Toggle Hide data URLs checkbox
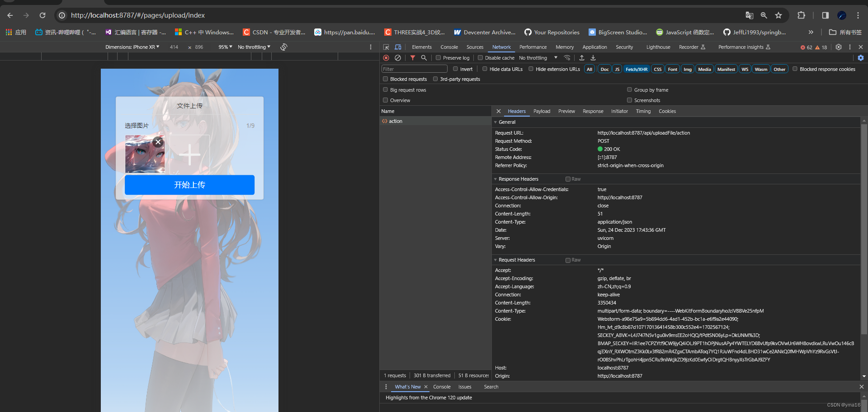This screenshot has height=412, width=868. pyautogui.click(x=485, y=69)
